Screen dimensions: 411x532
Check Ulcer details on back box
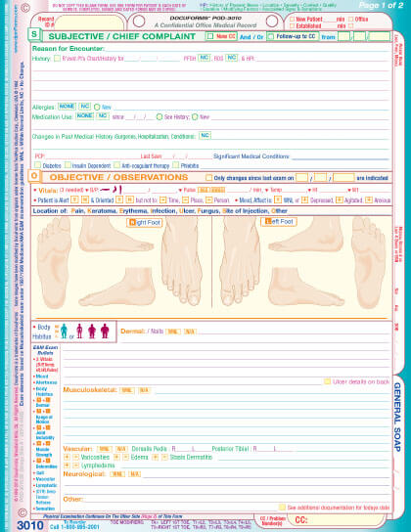pos(327,381)
